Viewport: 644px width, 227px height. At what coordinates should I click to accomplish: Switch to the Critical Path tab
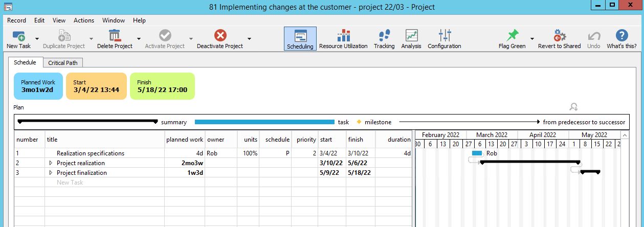[x=62, y=63]
